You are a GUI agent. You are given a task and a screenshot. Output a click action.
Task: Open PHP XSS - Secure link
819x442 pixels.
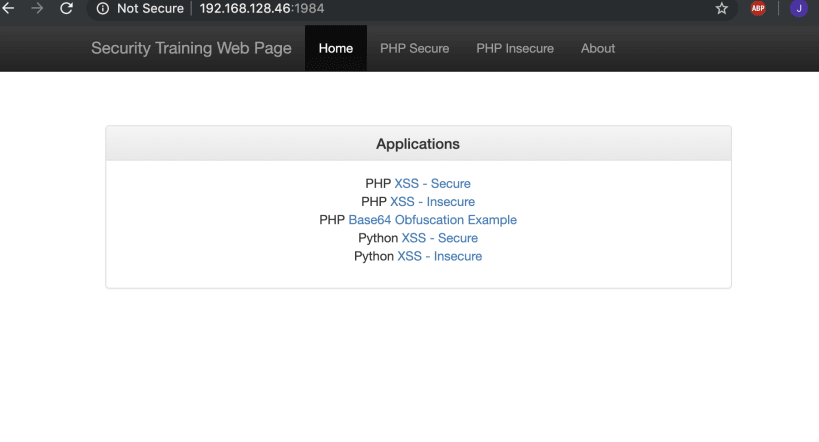tap(432, 184)
